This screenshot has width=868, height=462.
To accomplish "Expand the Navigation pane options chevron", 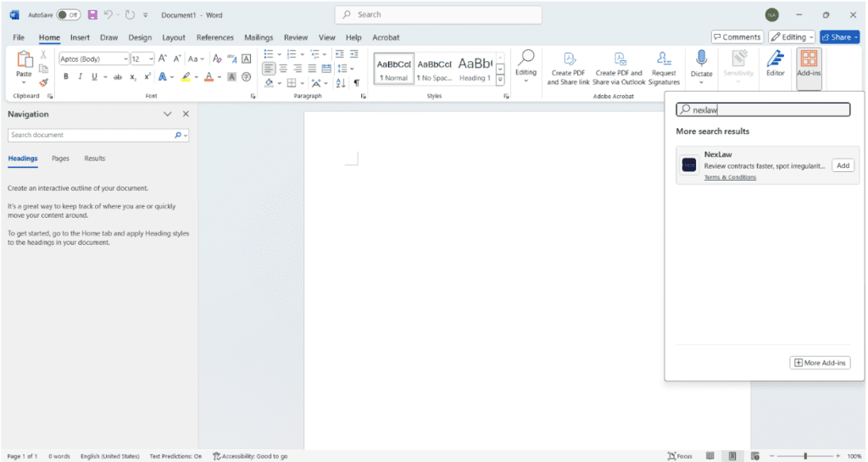I will pyautogui.click(x=167, y=114).
